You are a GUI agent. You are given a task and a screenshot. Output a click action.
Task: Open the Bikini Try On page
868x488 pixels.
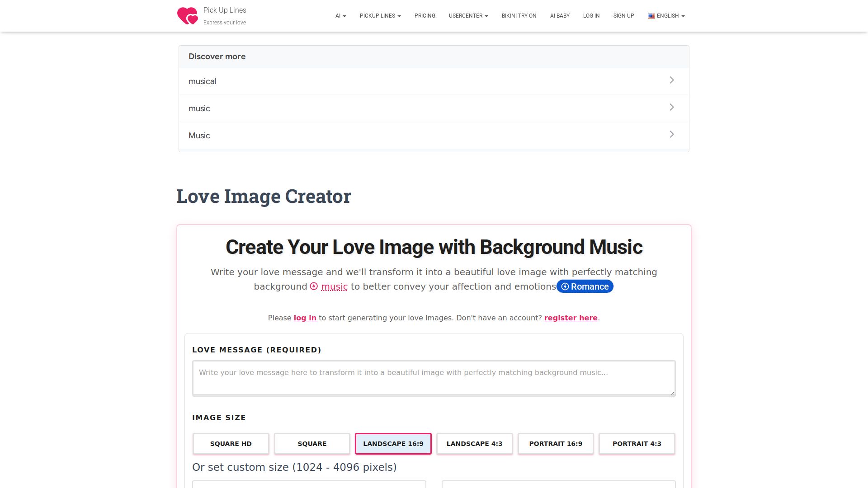pyautogui.click(x=519, y=16)
